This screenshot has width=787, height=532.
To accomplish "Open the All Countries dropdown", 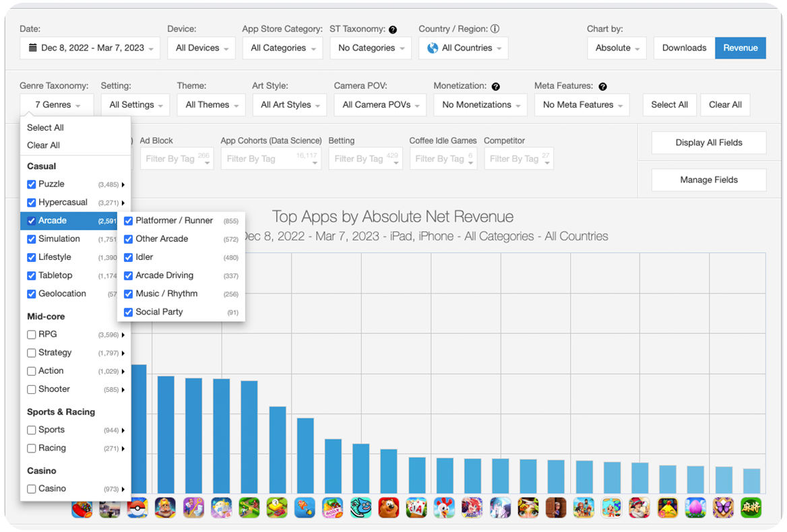I will pos(464,48).
